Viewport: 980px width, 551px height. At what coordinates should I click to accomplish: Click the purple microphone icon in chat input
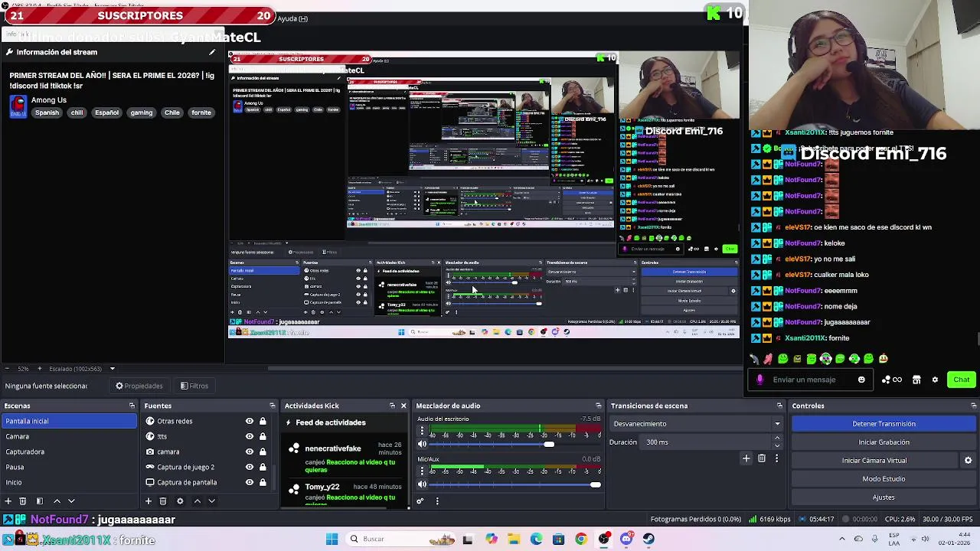coord(759,380)
